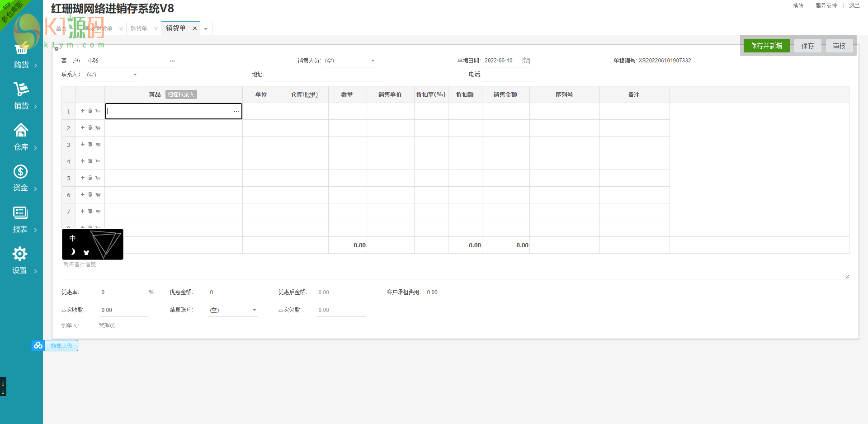Open the 结算账户 dropdown
Image resolution: width=868 pixels, height=424 pixels.
pyautogui.click(x=255, y=310)
